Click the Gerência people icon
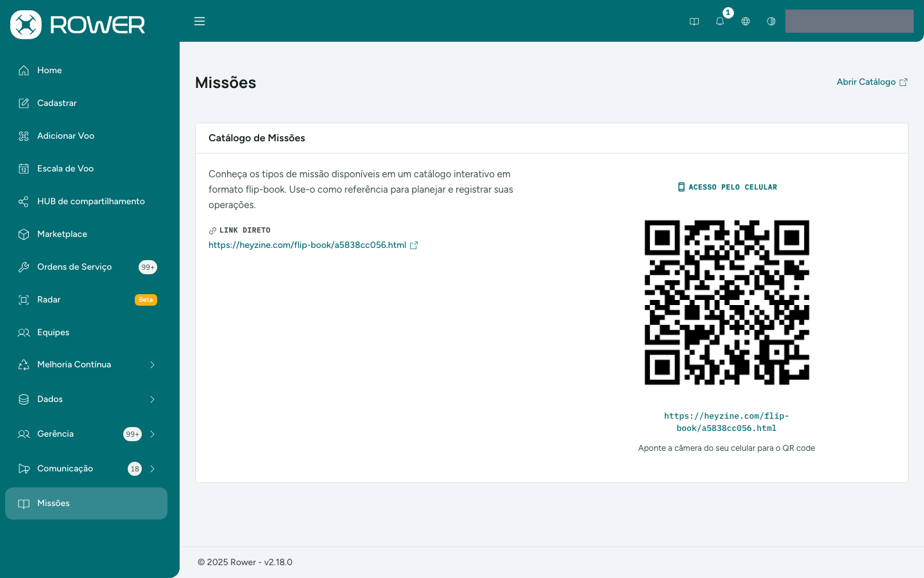Screen dimensions: 924x578 coord(24,433)
